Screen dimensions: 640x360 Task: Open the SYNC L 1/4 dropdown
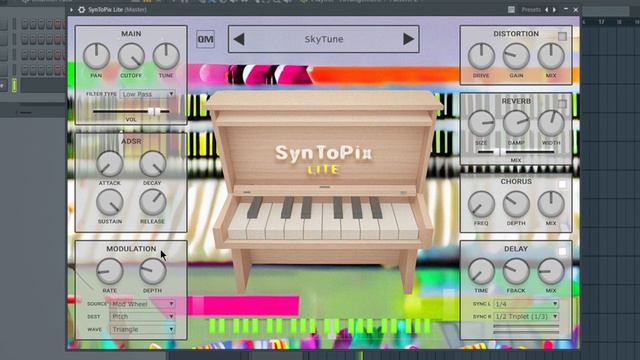pyautogui.click(x=526, y=304)
